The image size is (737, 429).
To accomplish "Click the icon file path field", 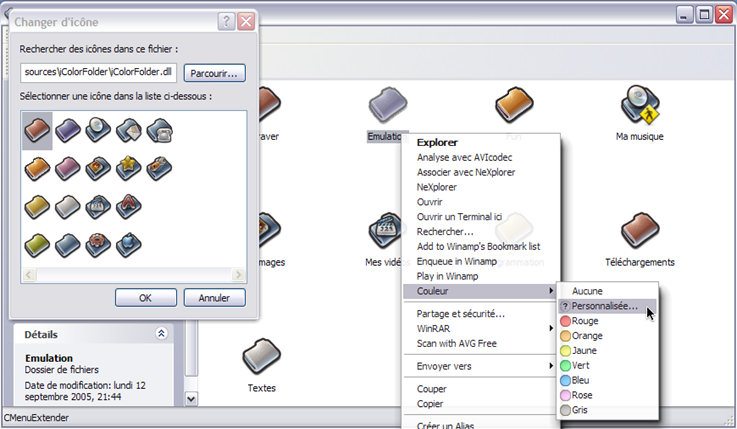I will 100,72.
